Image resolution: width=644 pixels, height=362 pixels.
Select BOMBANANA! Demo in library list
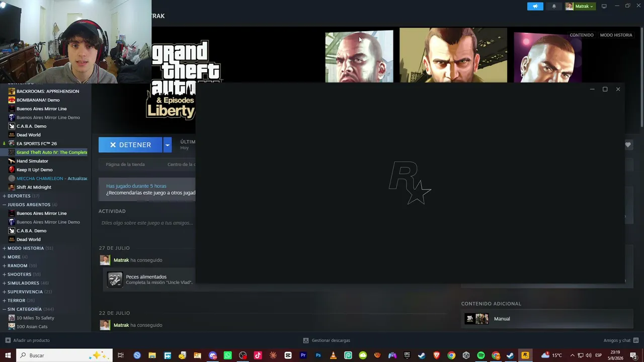coord(38,100)
